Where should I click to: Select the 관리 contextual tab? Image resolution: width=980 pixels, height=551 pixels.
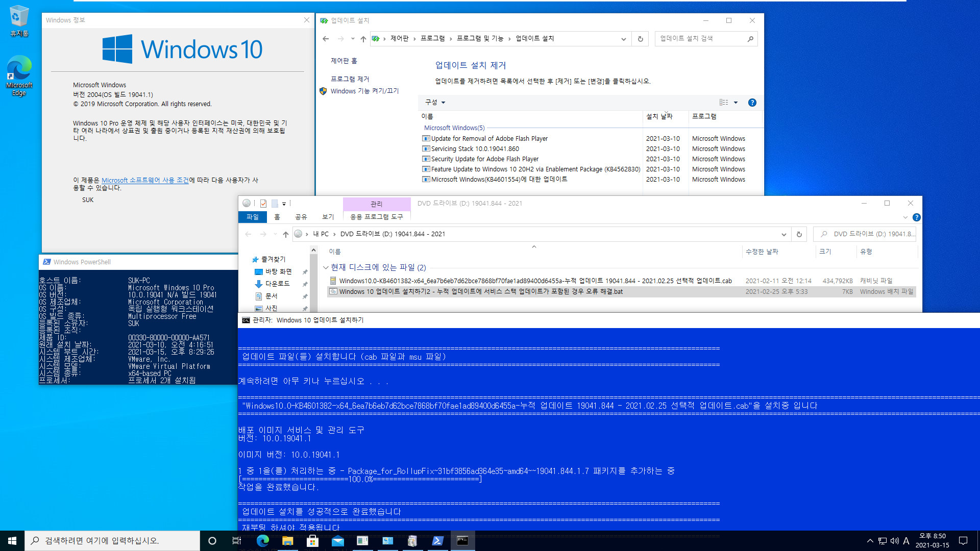coord(377,204)
